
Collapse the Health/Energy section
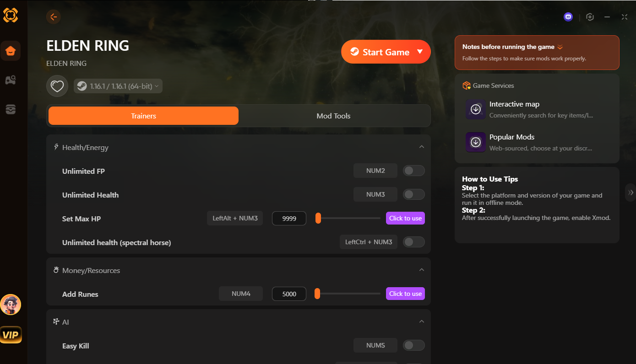point(422,147)
